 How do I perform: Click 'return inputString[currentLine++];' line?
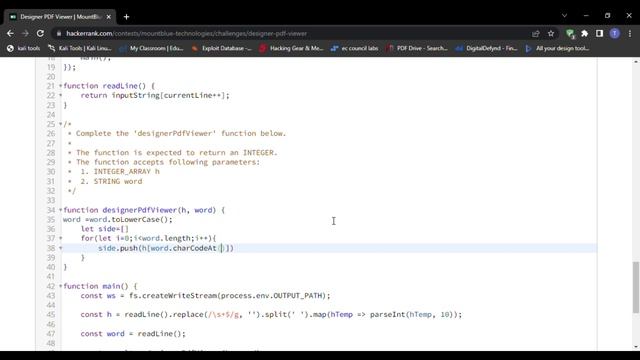pos(155,96)
